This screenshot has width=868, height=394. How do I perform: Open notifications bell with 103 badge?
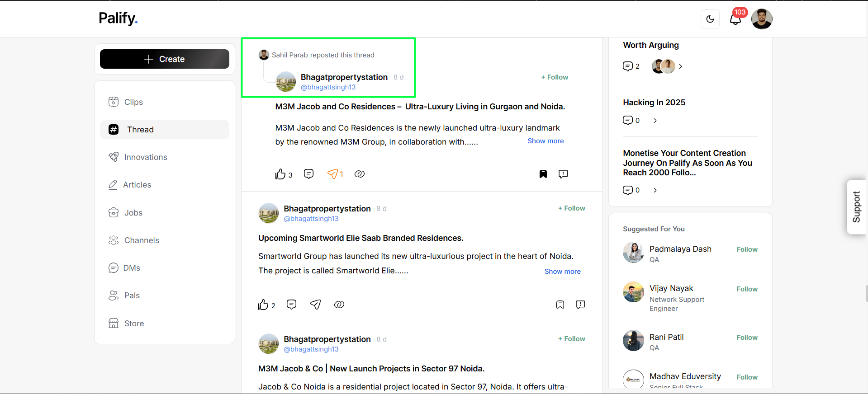point(736,18)
